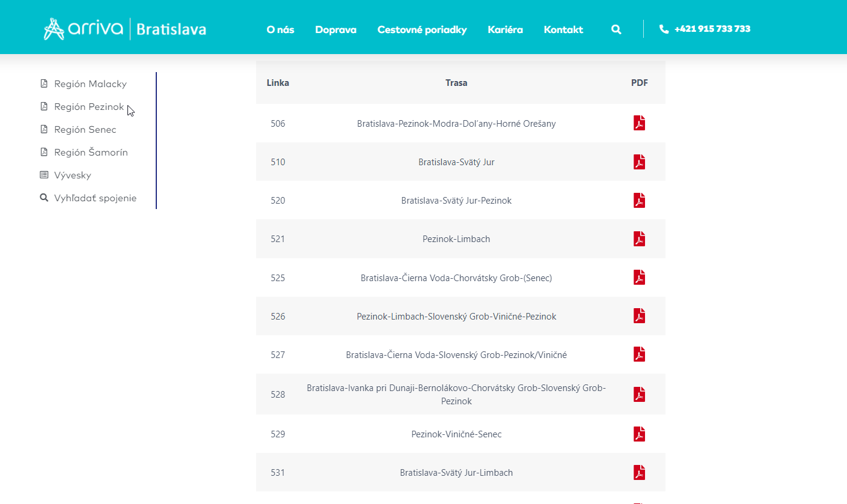Open the line 525 PDF timetable icon
The width and height of the screenshot is (847, 504).
click(639, 278)
